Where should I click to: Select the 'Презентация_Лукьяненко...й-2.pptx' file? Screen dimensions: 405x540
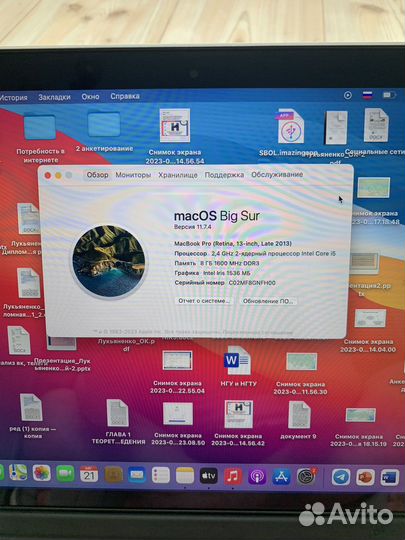pyautogui.click(x=61, y=344)
